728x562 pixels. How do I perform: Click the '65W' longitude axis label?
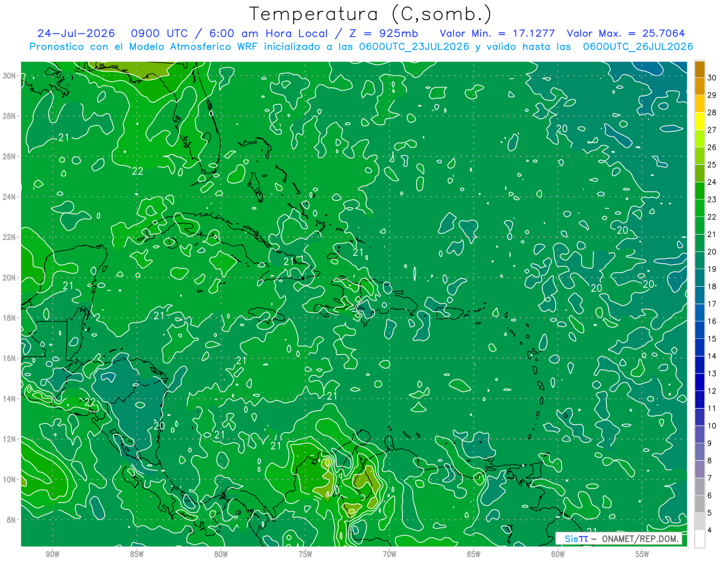[474, 555]
